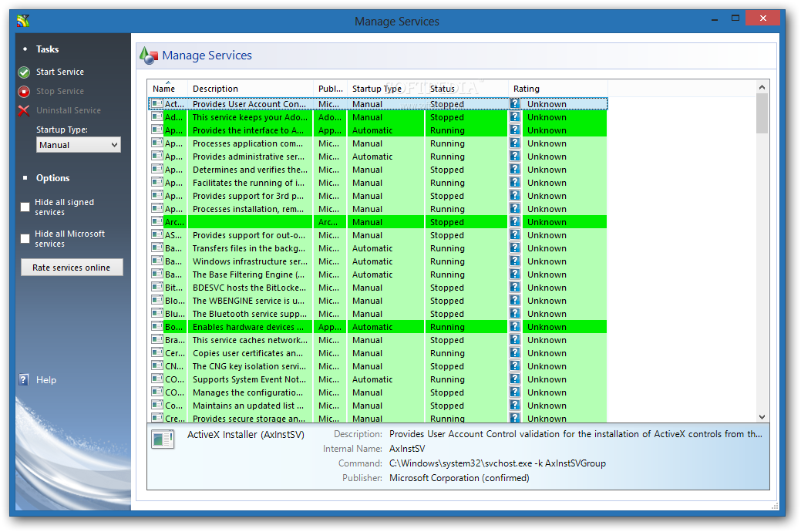
Task: Select the row 'Maintains an updated list ...'
Action: tap(378, 406)
